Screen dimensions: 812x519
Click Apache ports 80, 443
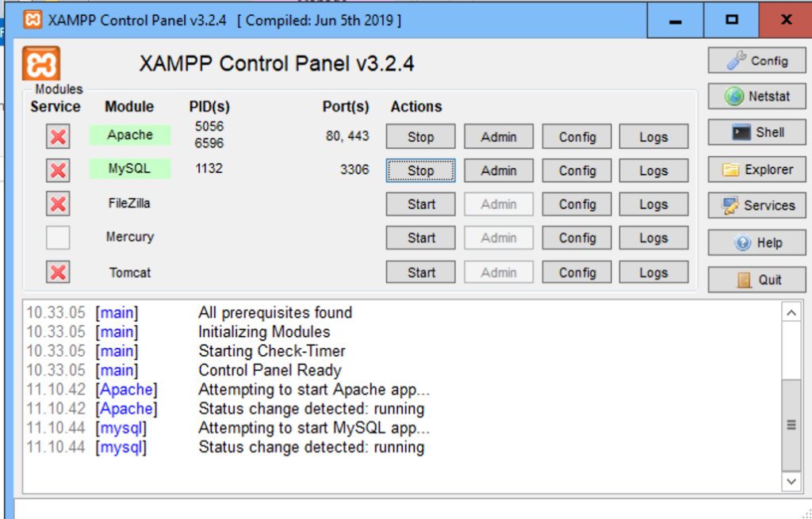pos(347,136)
